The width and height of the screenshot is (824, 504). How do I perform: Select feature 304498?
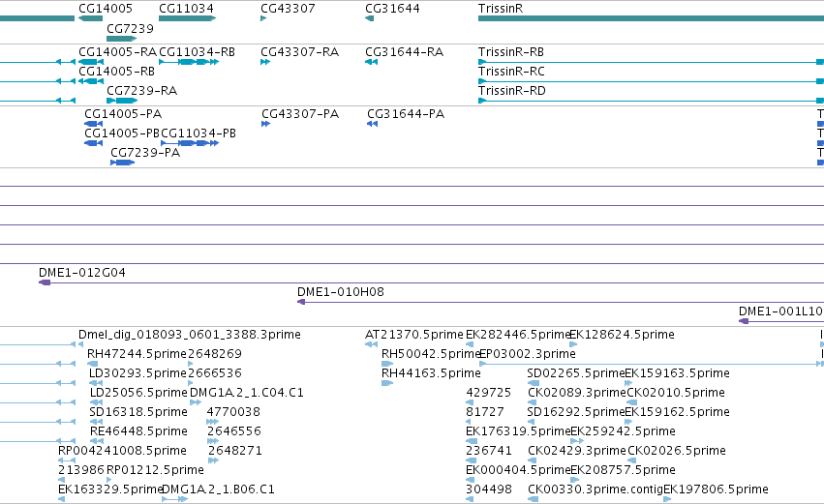point(489,489)
